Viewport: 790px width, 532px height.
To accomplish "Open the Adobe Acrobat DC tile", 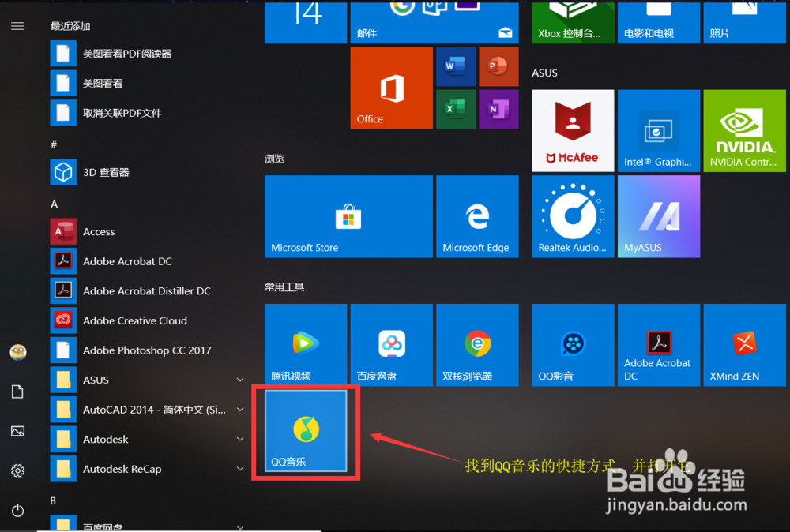I will (x=659, y=345).
